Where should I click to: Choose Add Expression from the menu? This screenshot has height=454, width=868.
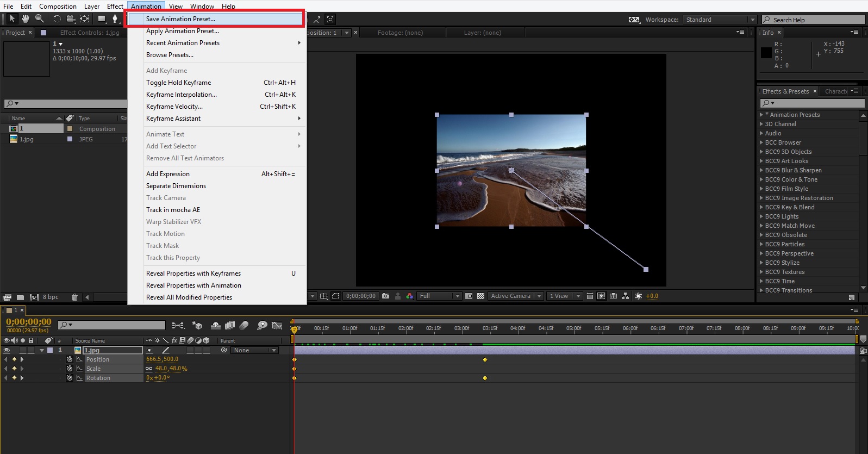(217, 174)
